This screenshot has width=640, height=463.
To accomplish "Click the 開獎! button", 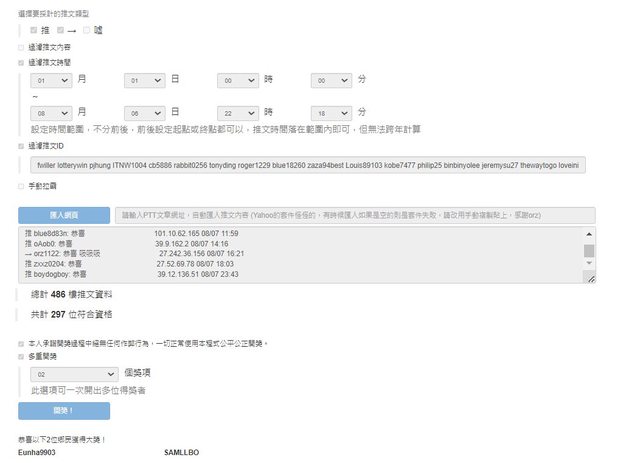I will (64, 411).
